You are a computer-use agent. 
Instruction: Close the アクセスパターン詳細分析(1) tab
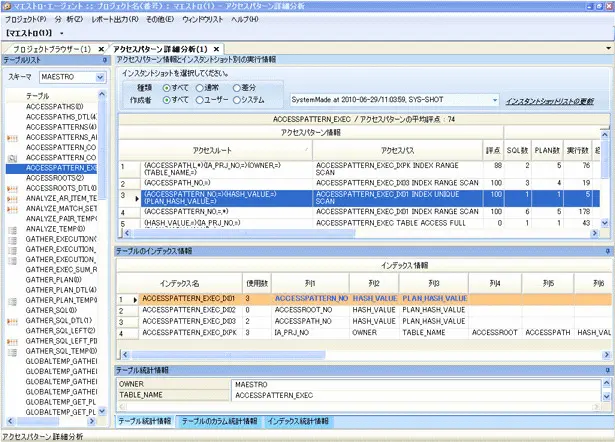pyautogui.click(x=216, y=49)
